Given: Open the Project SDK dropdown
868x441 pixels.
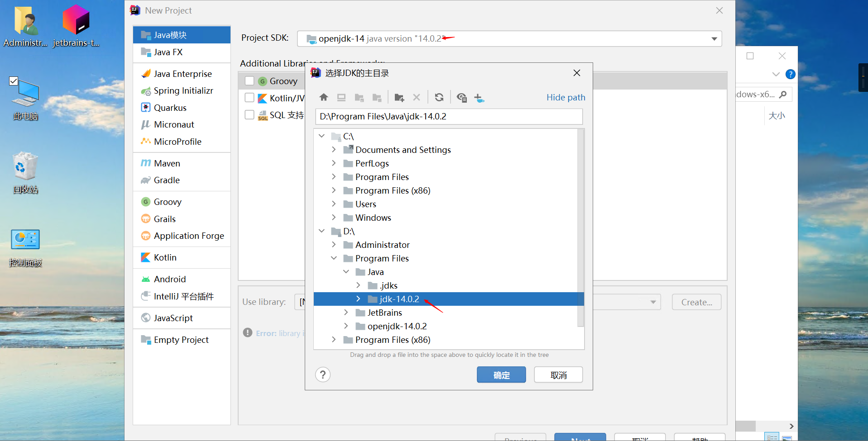Looking at the screenshot, I should [x=714, y=39].
